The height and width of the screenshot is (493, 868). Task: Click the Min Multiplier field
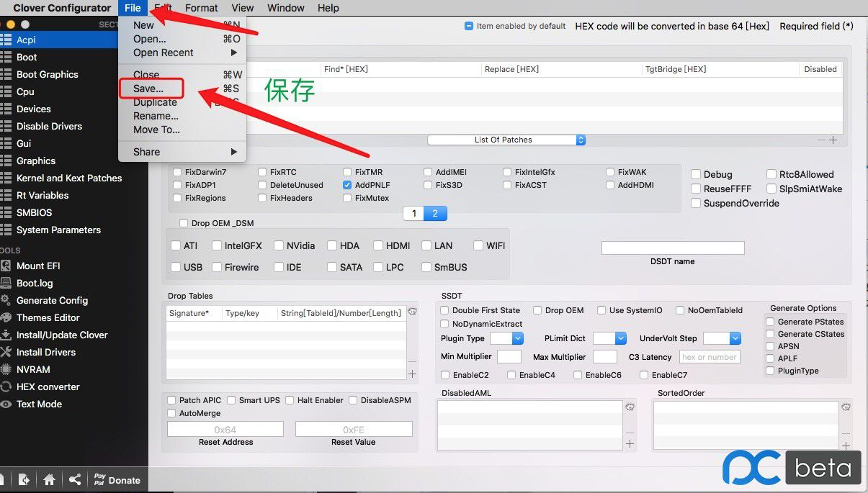[x=509, y=357]
